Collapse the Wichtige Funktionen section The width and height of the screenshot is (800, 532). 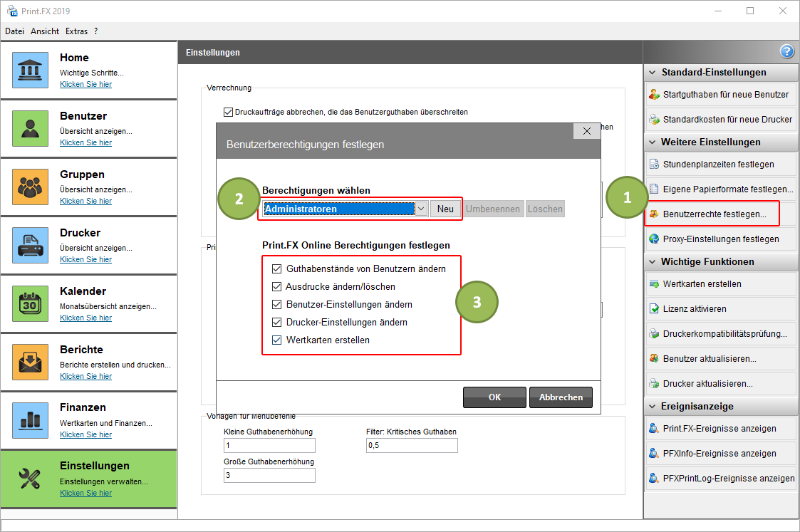click(x=652, y=261)
